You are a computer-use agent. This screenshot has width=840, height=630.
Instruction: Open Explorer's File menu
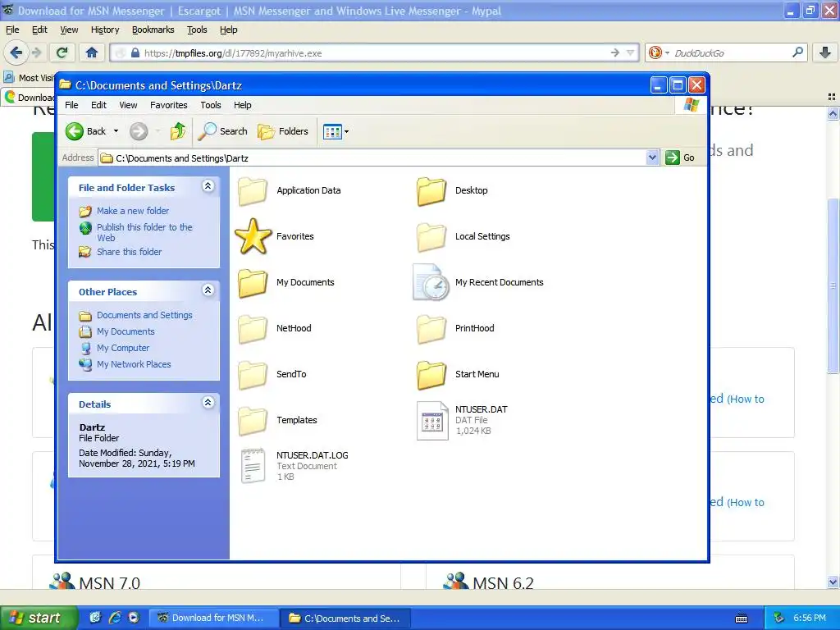(x=71, y=105)
